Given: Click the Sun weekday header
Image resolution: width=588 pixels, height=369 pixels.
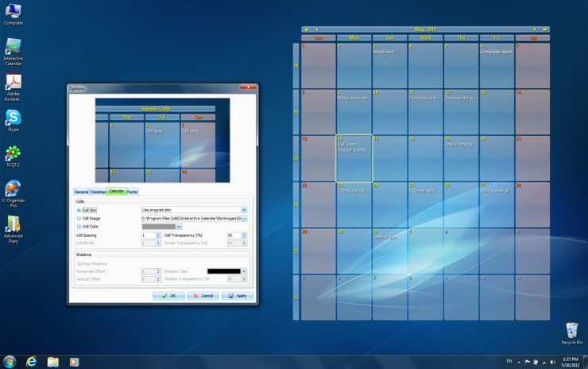Looking at the screenshot, I should click(319, 38).
